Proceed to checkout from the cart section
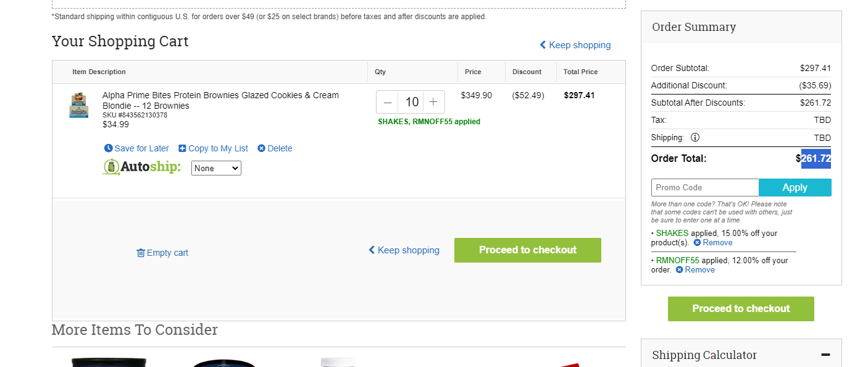868x367 pixels. [528, 250]
